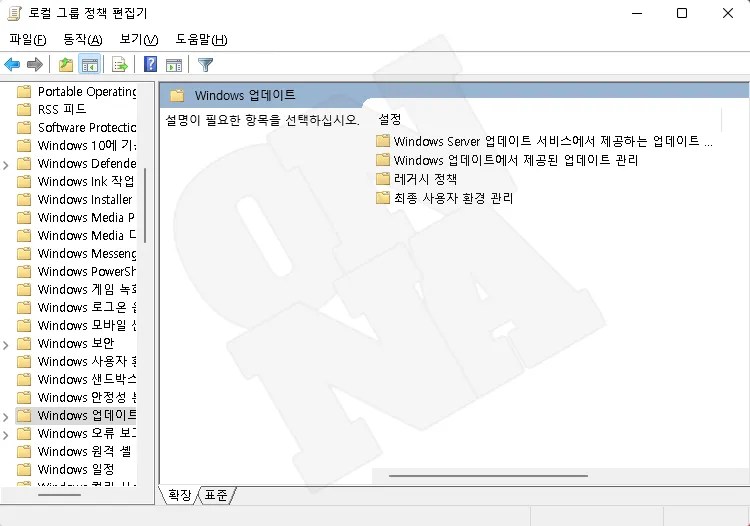The image size is (750, 526).
Task: Click folder icon beside Windows Installer
Action: (24, 199)
